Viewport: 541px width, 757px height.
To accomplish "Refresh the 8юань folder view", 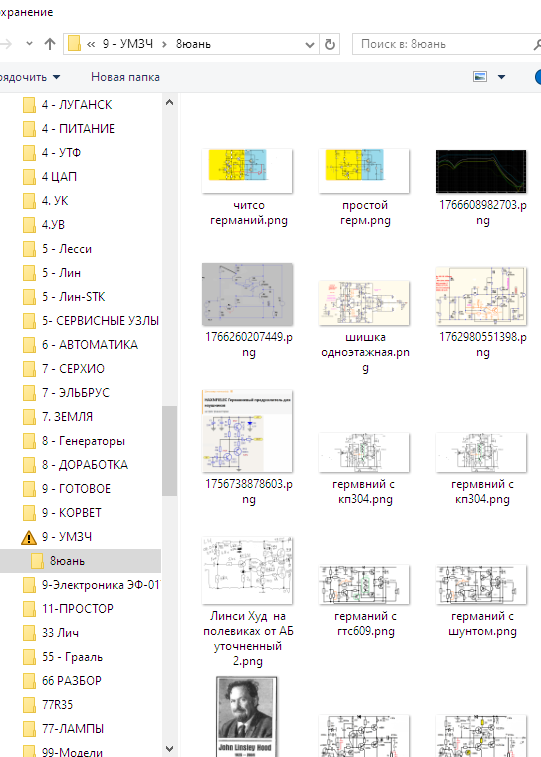I will click(330, 44).
